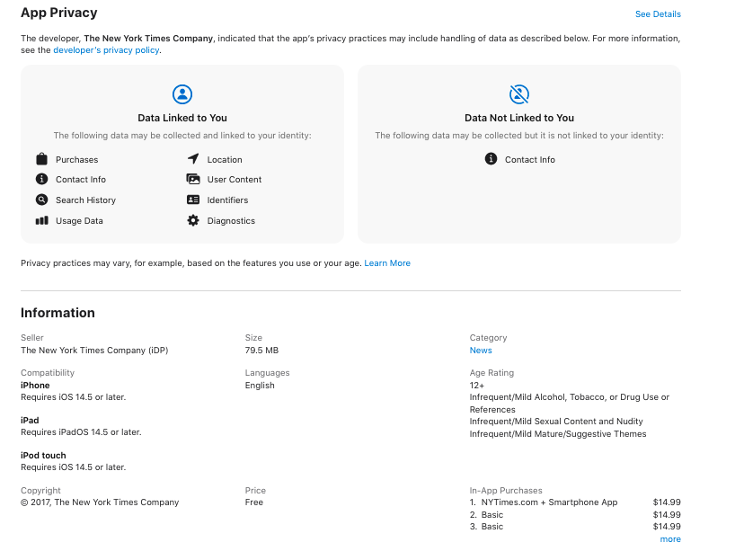This screenshot has height=560, width=735.
Task: Click the Requires iPadOS 14.5 or later text
Action: tap(81, 432)
